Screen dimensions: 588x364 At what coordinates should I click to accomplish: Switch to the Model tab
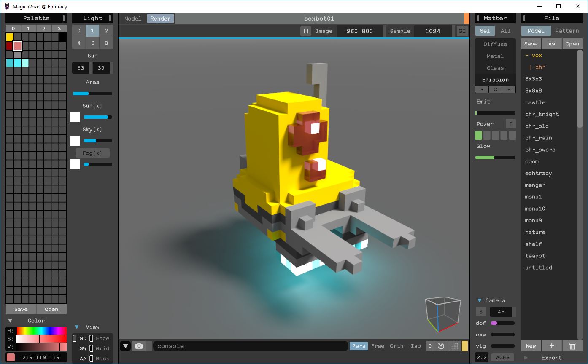133,19
